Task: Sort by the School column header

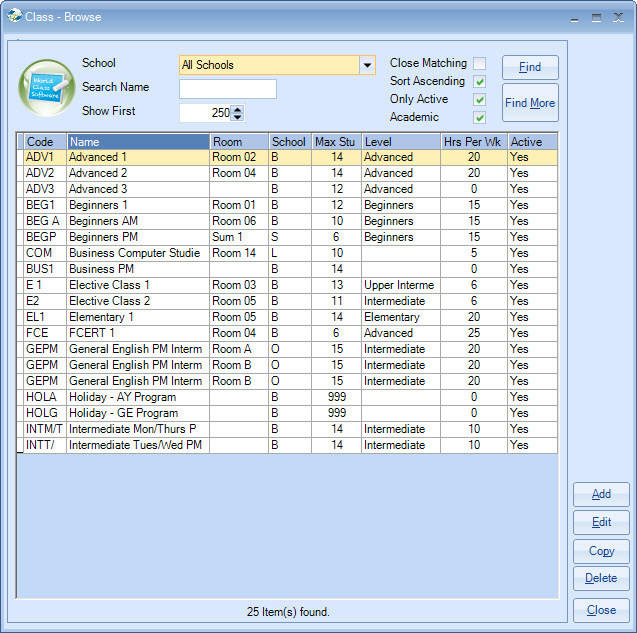Action: tap(290, 142)
